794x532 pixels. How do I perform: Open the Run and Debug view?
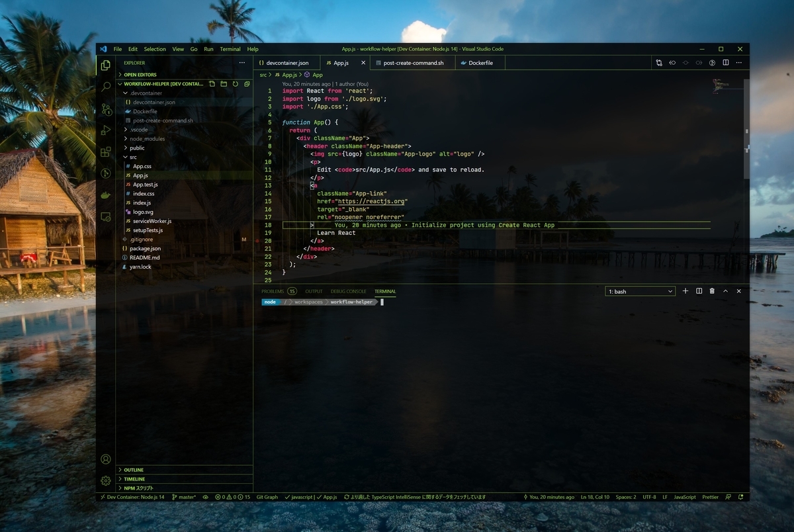click(106, 130)
